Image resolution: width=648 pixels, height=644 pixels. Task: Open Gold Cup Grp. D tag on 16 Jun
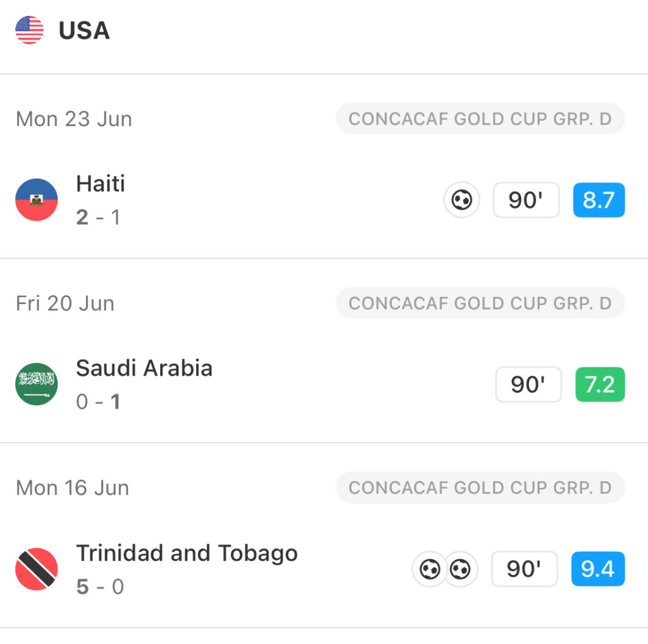[x=480, y=488]
